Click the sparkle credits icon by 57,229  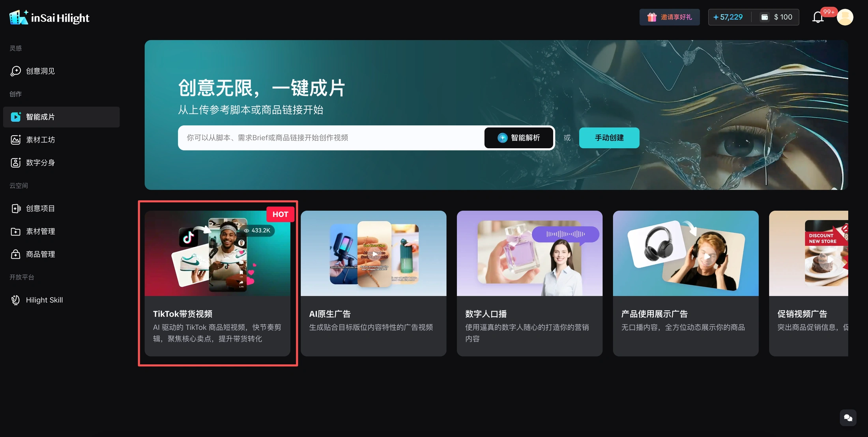(x=716, y=17)
